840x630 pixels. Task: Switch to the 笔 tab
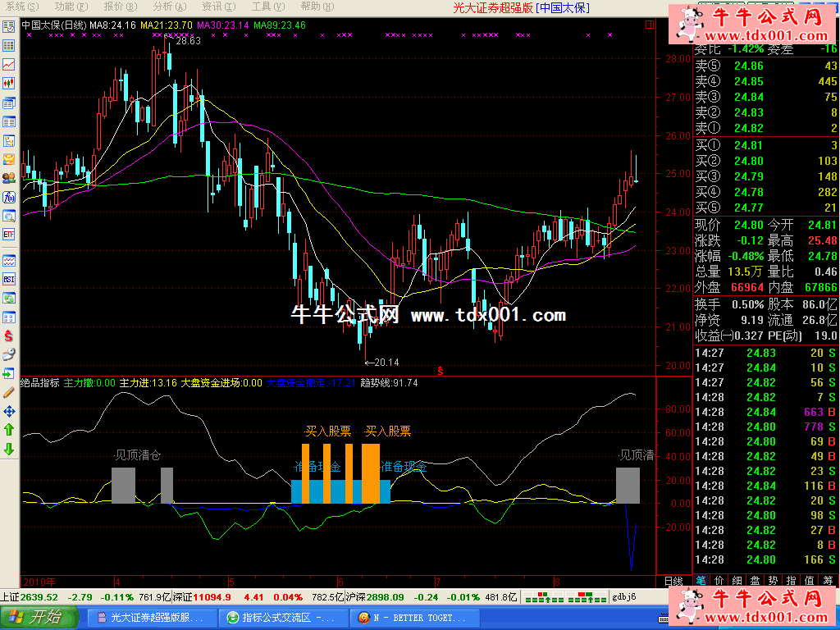[701, 581]
